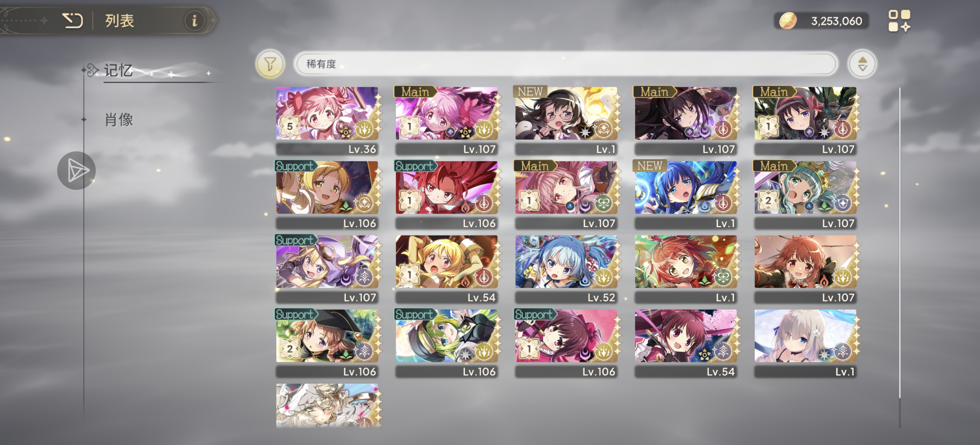Open the grid menu icon at top right
Screen dimensions: 980x445
pos(899,20)
